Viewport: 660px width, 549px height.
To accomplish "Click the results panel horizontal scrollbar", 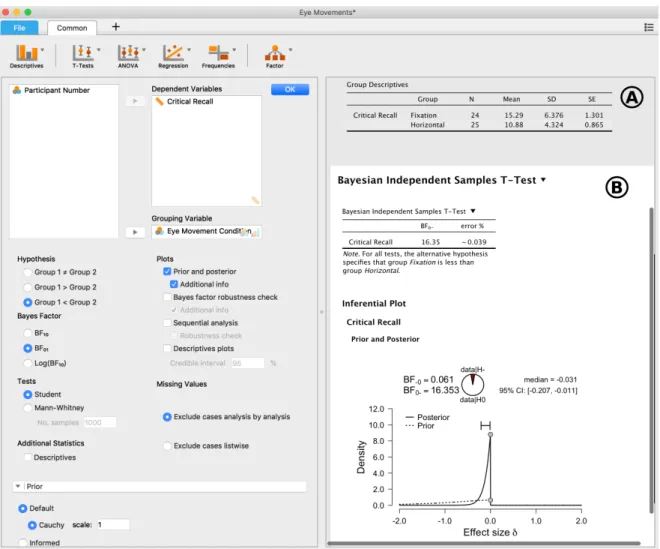I will [x=484, y=544].
